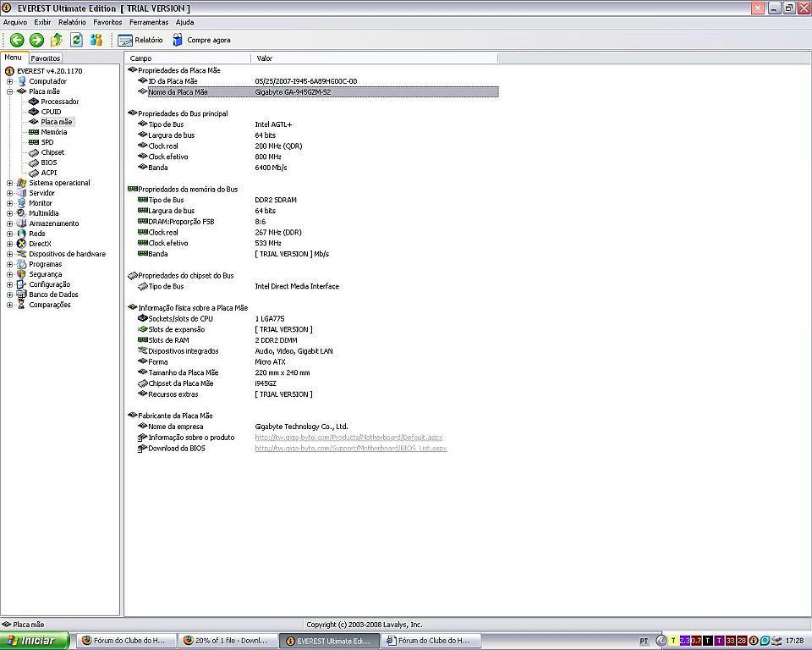The width and height of the screenshot is (812, 650).
Task: Select the highlighted Placa mãe child tree item
Action: (x=57, y=122)
